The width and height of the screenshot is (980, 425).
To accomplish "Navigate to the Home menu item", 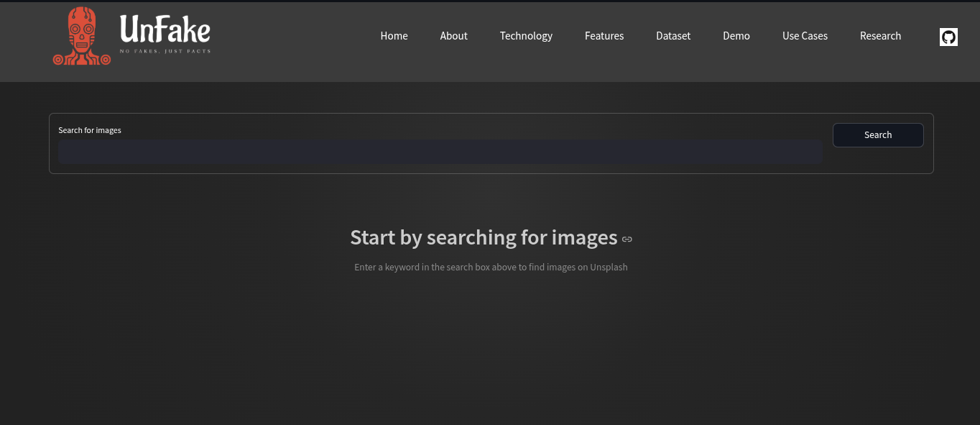I will [x=394, y=35].
